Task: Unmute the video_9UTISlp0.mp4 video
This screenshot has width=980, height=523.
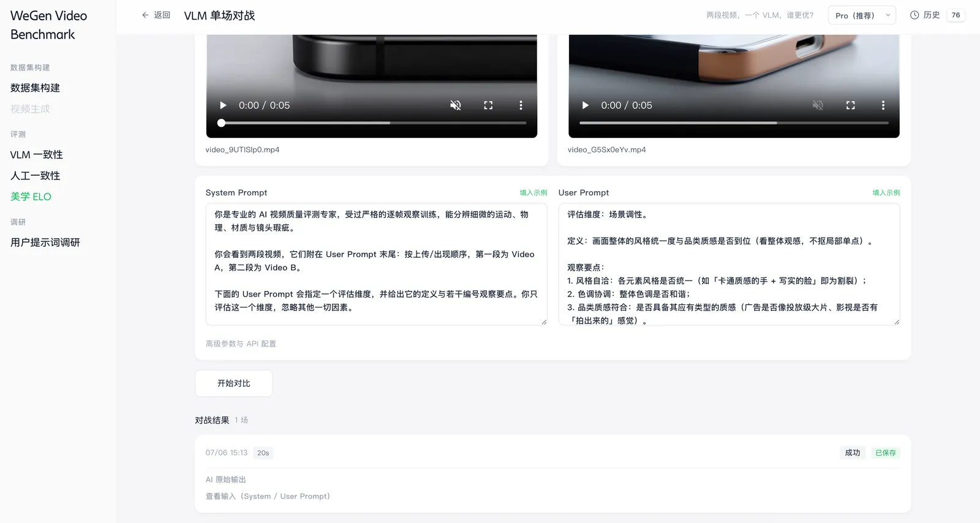Action: pos(456,105)
